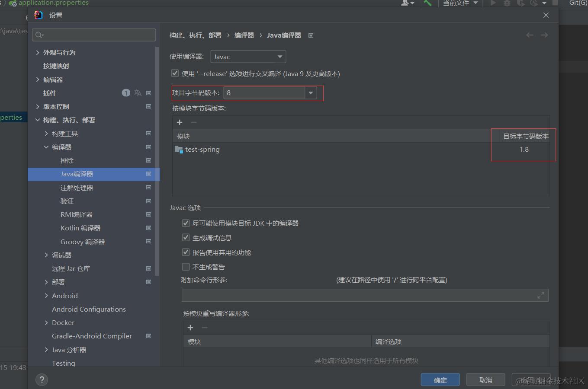Open the help question mark button
This screenshot has width=588, height=389.
coord(42,379)
